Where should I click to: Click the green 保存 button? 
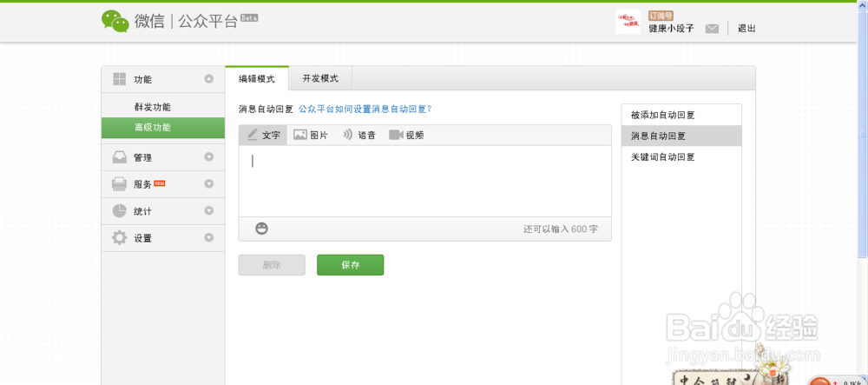coord(351,265)
